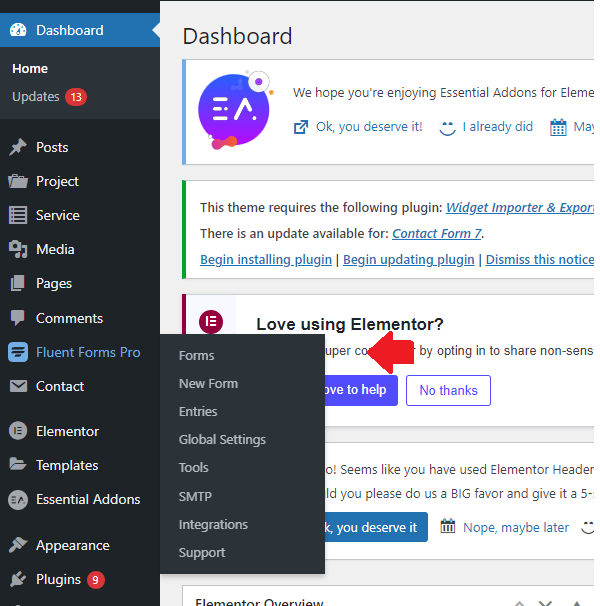Click the Contact envelope icon
This screenshot has height=606, width=600.
tap(18, 386)
